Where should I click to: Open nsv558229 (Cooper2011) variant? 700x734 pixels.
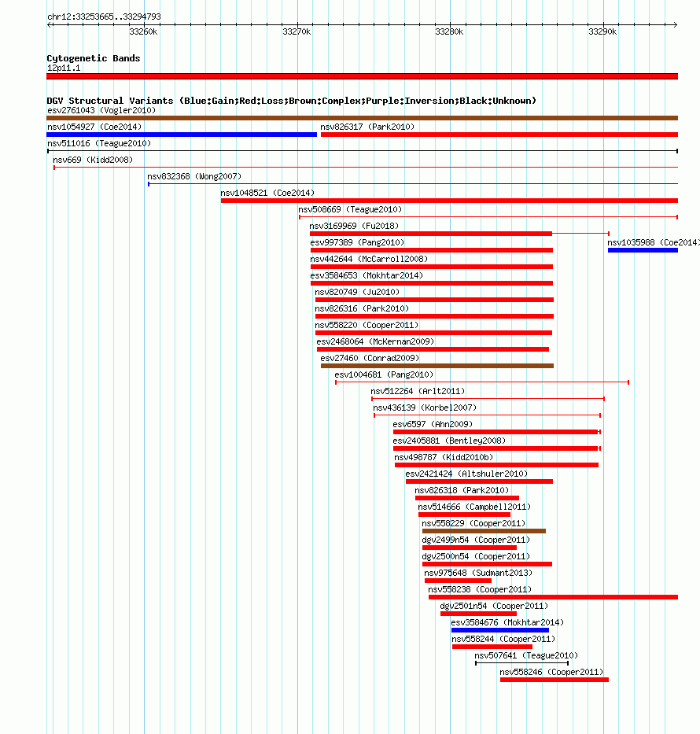coord(473,524)
